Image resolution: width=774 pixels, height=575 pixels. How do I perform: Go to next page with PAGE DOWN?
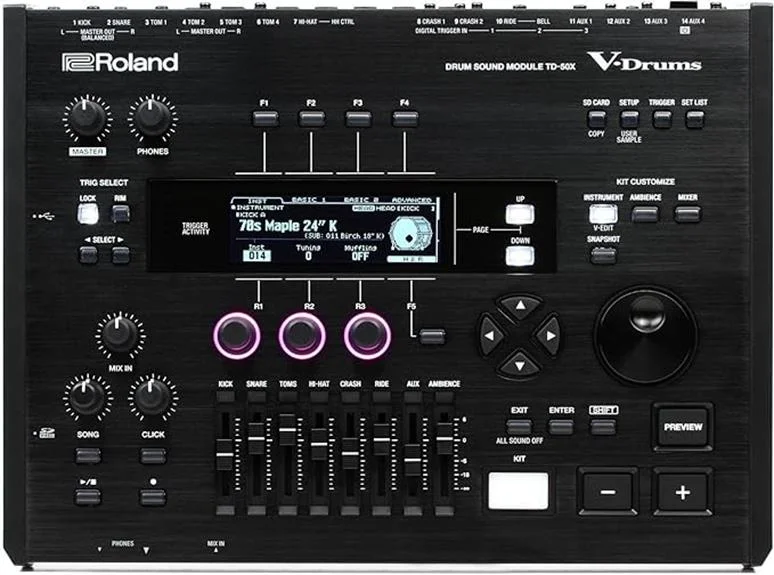pyautogui.click(x=520, y=256)
